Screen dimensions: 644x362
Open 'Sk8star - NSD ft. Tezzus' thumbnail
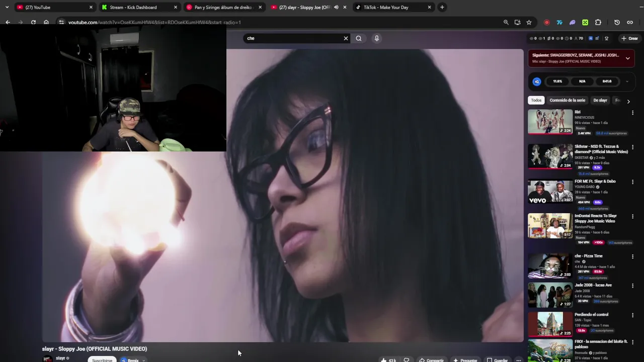pos(550,156)
